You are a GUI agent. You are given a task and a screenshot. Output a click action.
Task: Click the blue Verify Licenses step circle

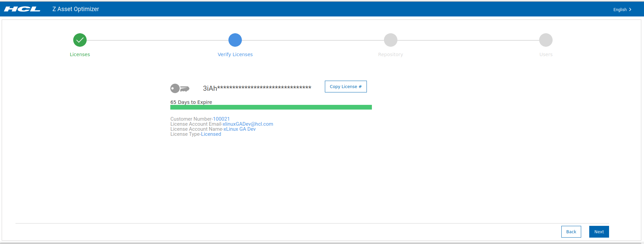(x=235, y=40)
